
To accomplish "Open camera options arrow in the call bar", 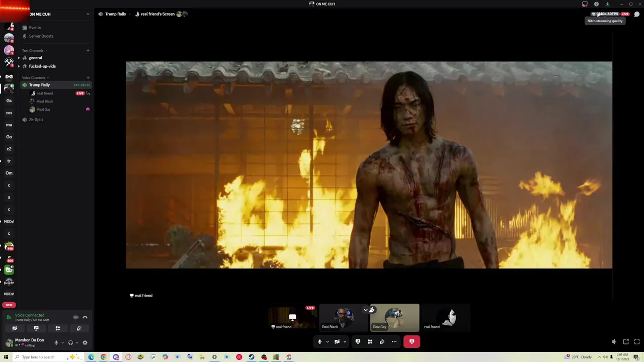I will [x=345, y=342].
